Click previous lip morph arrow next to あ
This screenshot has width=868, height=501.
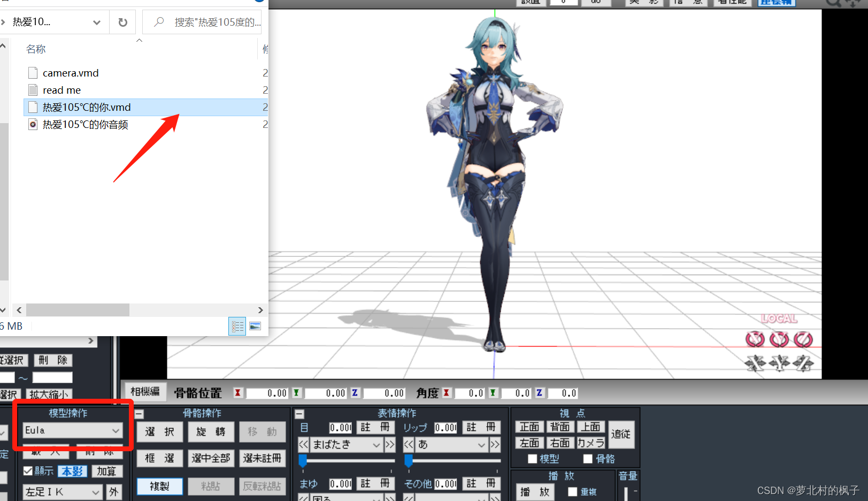409,444
